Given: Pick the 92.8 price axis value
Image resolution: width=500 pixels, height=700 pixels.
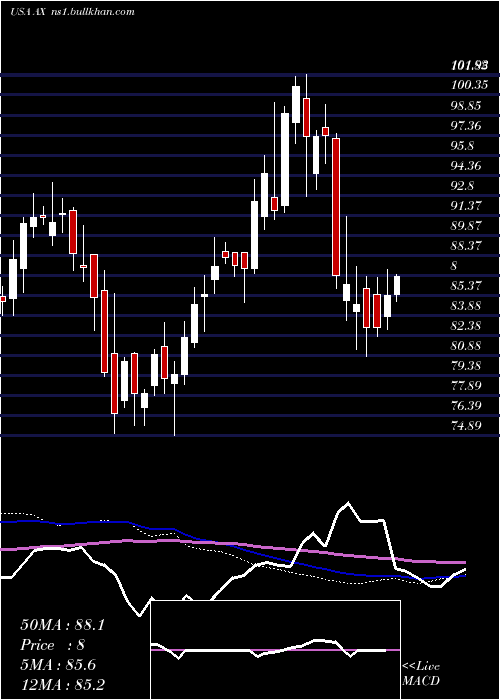Looking at the screenshot, I should [462, 186].
